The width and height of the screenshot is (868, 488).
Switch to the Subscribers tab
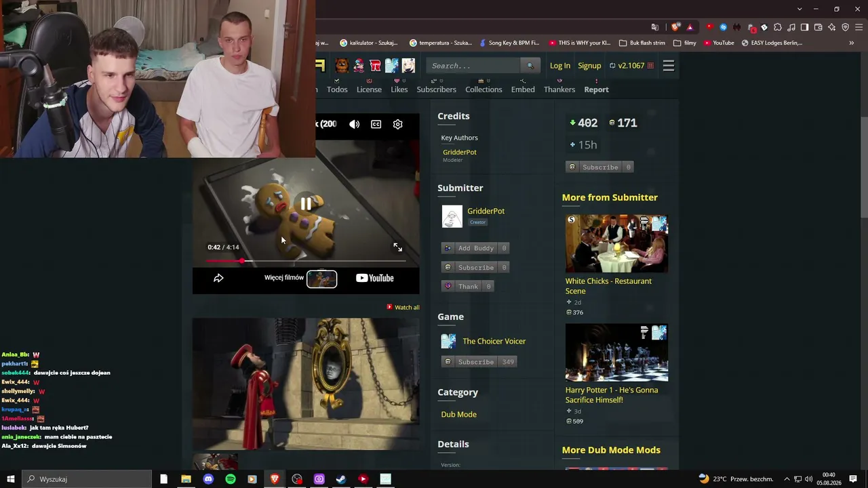coord(436,89)
